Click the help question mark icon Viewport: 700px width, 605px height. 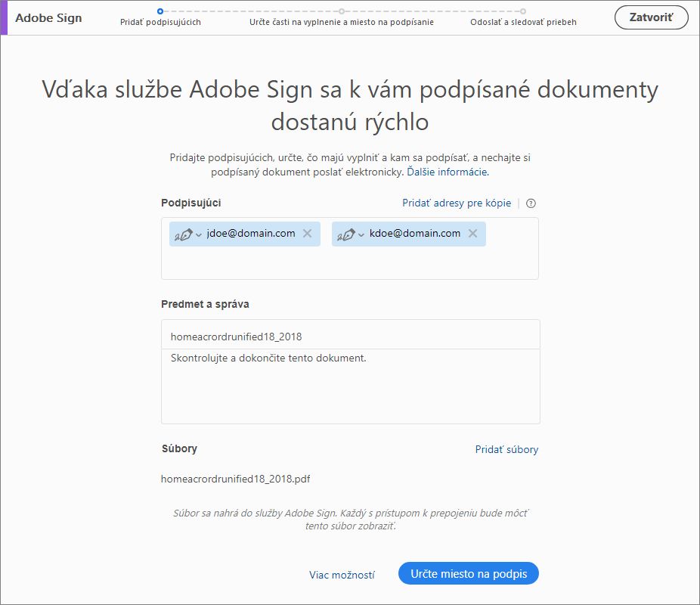(x=531, y=203)
